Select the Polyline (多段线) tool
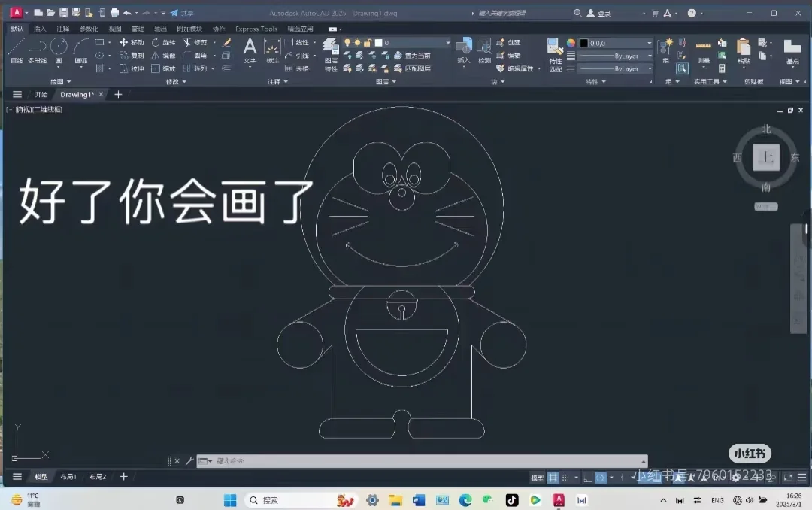This screenshot has height=510, width=812. point(35,49)
